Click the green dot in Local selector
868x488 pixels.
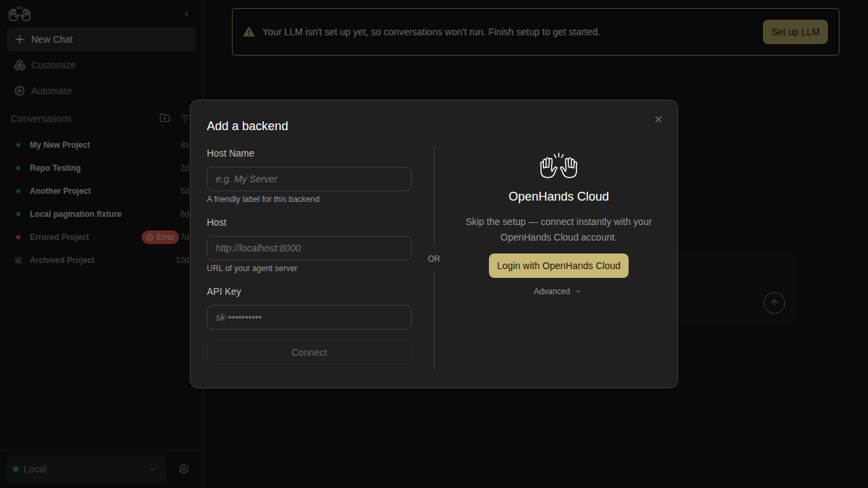point(16,469)
